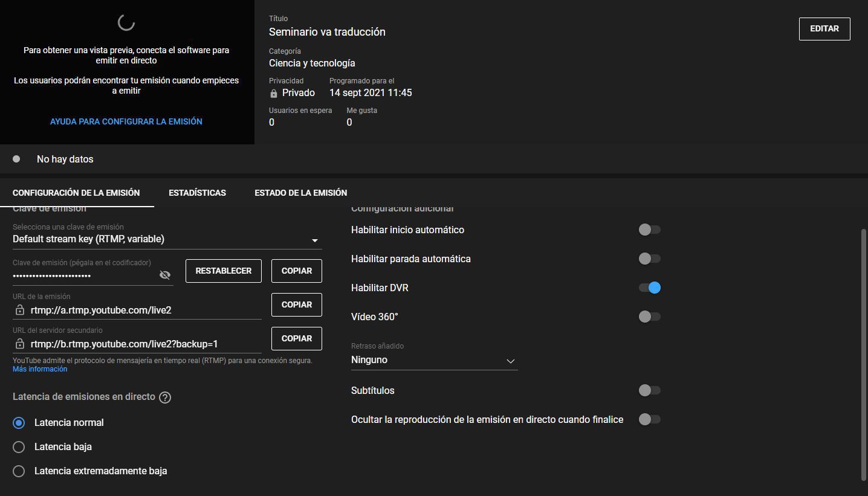This screenshot has width=868, height=496.
Task: Open the stream key selection dropdown
Action: 167,239
